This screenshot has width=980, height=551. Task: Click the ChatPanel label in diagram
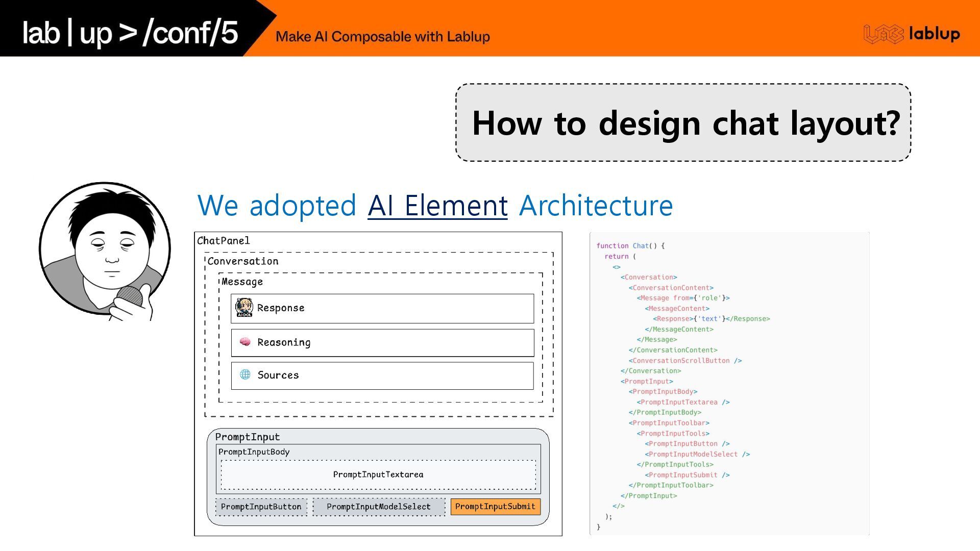tap(224, 240)
